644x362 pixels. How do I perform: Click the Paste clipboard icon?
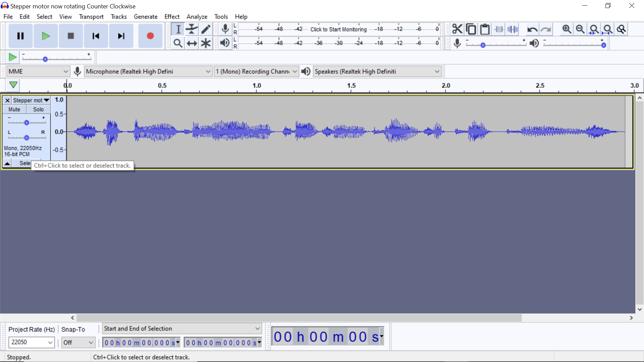(485, 29)
